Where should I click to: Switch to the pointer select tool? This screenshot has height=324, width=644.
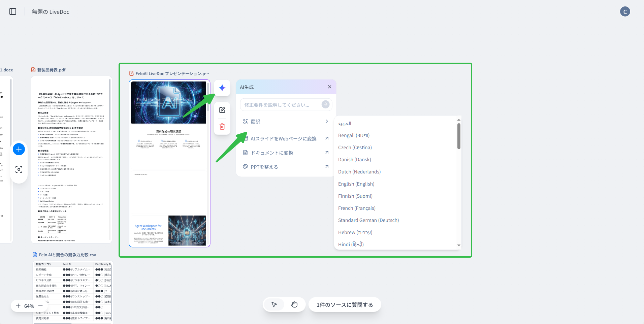click(274, 305)
